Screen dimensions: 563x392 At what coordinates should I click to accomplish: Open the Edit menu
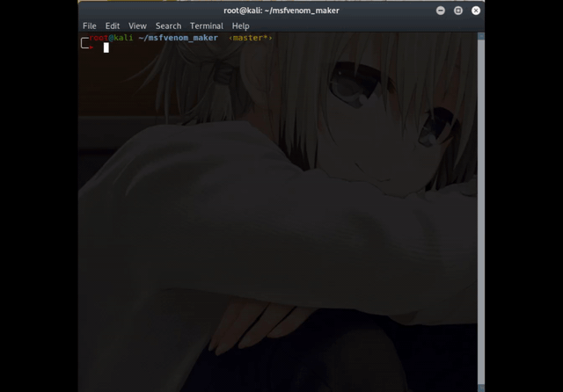click(113, 25)
